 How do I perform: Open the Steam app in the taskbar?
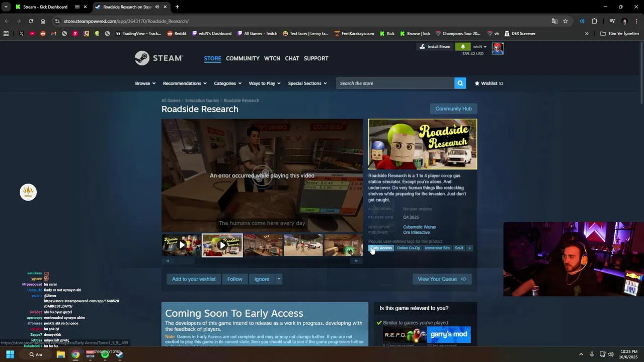[x=119, y=354]
